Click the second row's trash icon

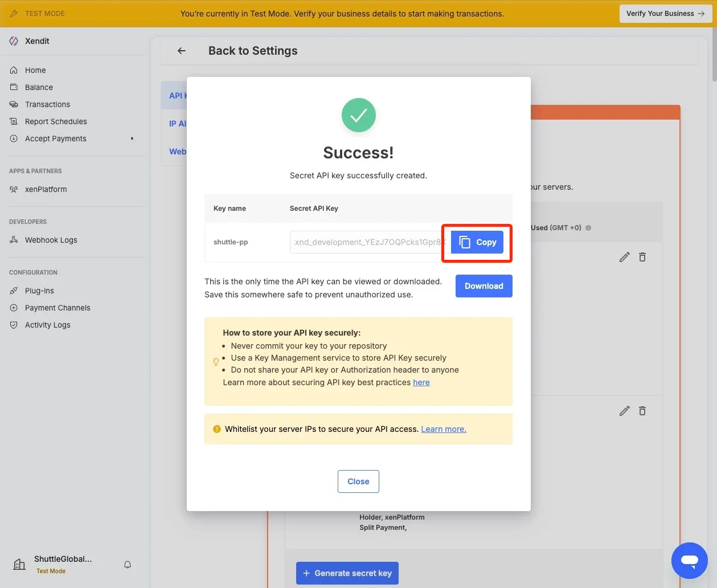642,411
